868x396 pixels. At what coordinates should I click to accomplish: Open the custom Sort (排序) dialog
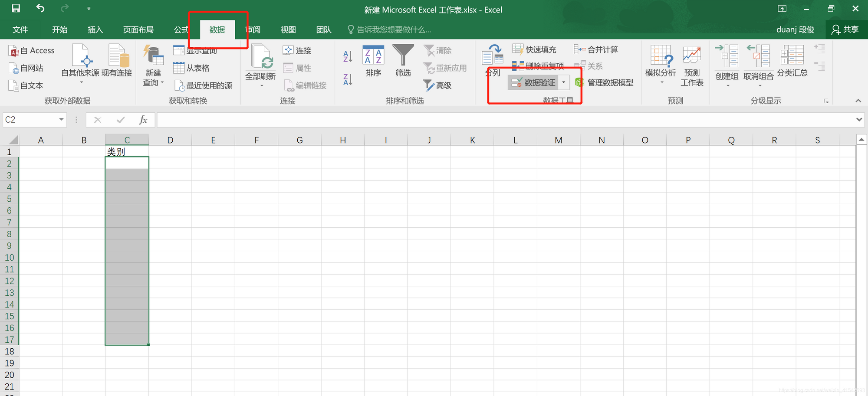[373, 61]
